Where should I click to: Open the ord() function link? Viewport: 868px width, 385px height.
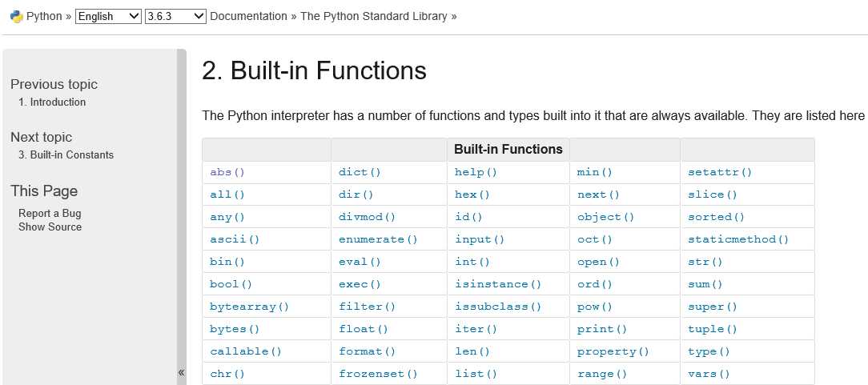(594, 284)
